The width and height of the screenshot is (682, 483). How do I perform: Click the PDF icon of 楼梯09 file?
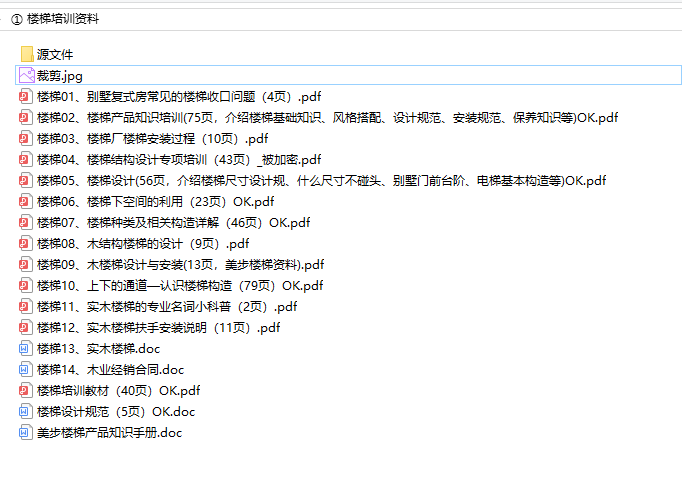click(x=26, y=264)
